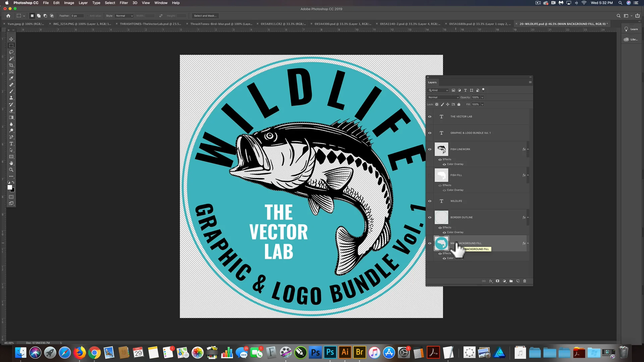Pick the Eyedropper tool
Viewport: 644px width, 362px height.
tap(11, 78)
